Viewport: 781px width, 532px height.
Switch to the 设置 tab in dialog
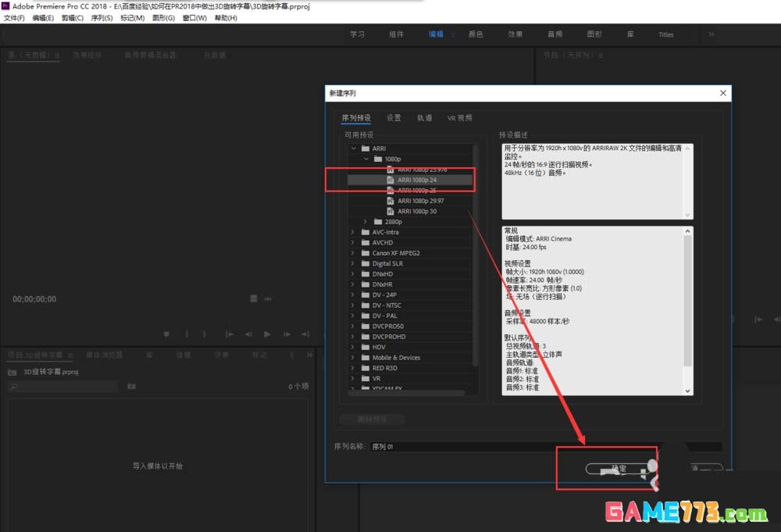pos(394,118)
